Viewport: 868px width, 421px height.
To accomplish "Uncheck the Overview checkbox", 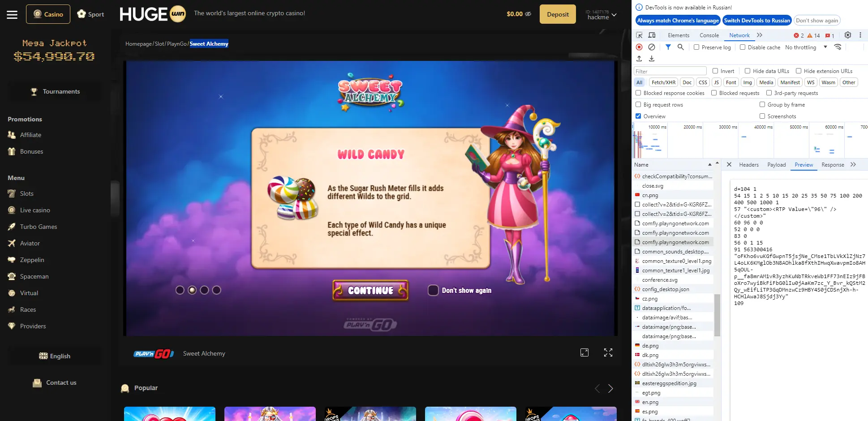I will click(638, 116).
